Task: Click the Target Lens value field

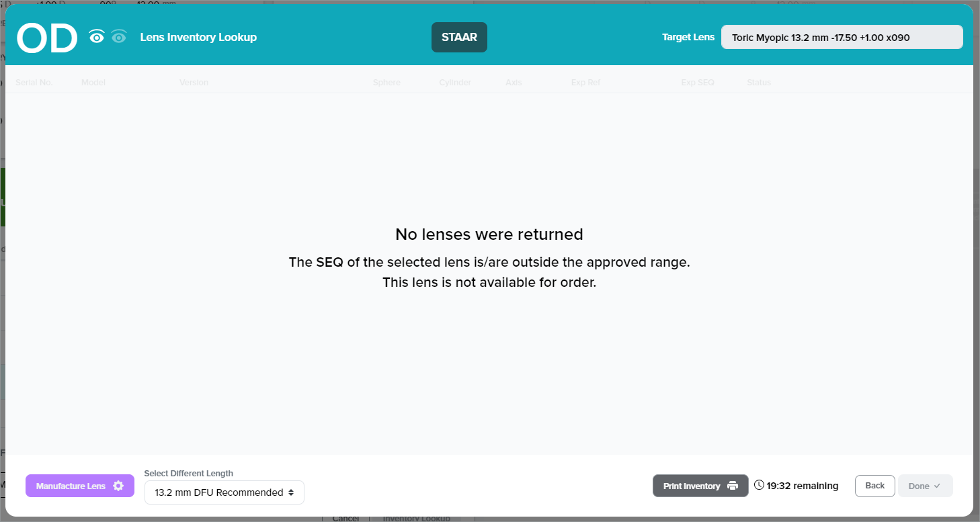Action: pyautogui.click(x=842, y=38)
